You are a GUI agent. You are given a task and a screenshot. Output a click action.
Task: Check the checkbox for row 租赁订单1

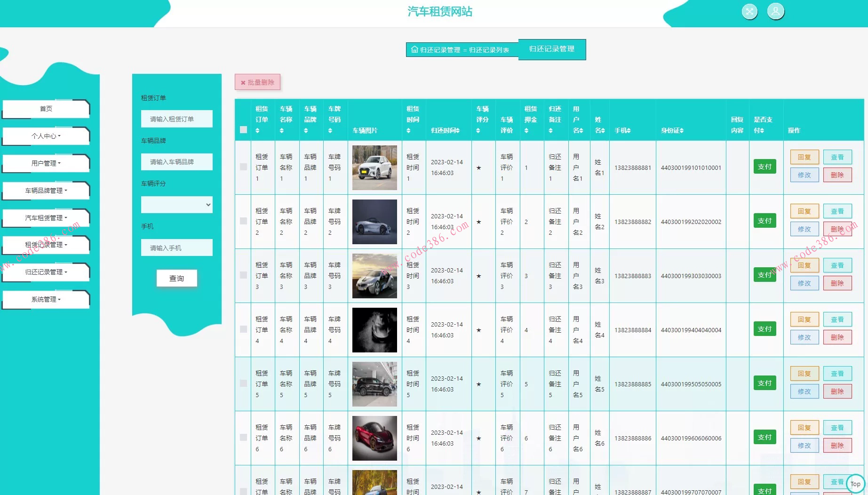(x=243, y=167)
